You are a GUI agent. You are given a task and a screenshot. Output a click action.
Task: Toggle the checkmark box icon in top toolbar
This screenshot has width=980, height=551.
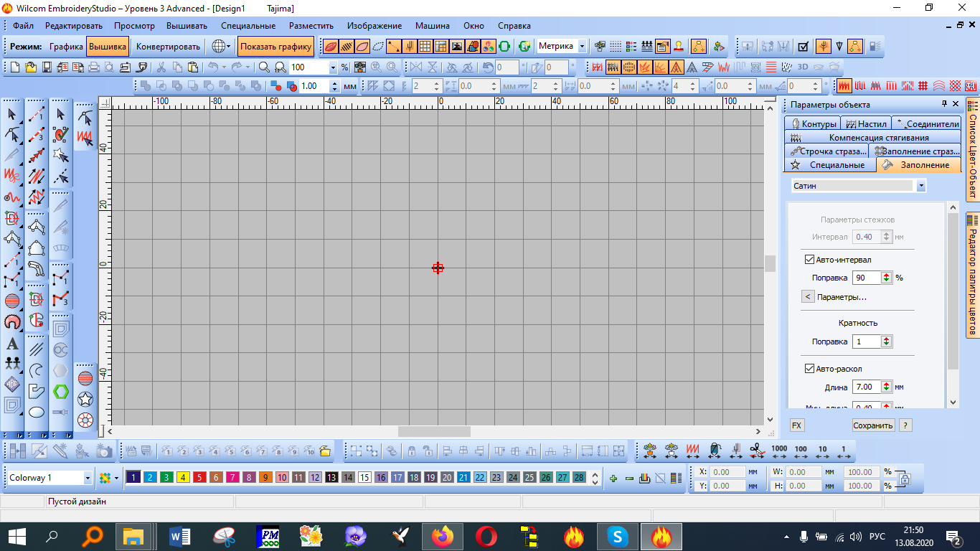point(804,47)
